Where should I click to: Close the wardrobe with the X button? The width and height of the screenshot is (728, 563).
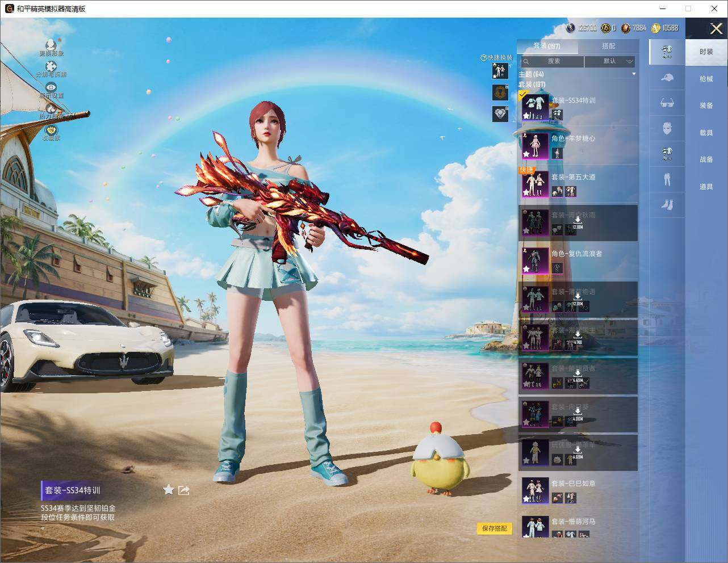[716, 28]
